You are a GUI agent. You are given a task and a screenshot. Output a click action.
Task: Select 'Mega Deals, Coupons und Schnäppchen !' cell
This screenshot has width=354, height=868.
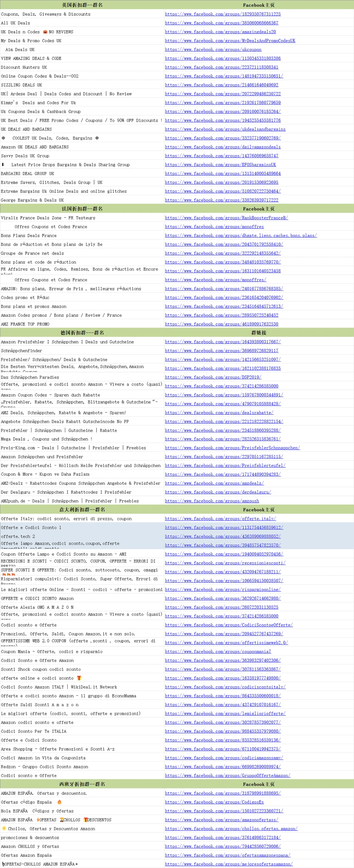(82, 439)
